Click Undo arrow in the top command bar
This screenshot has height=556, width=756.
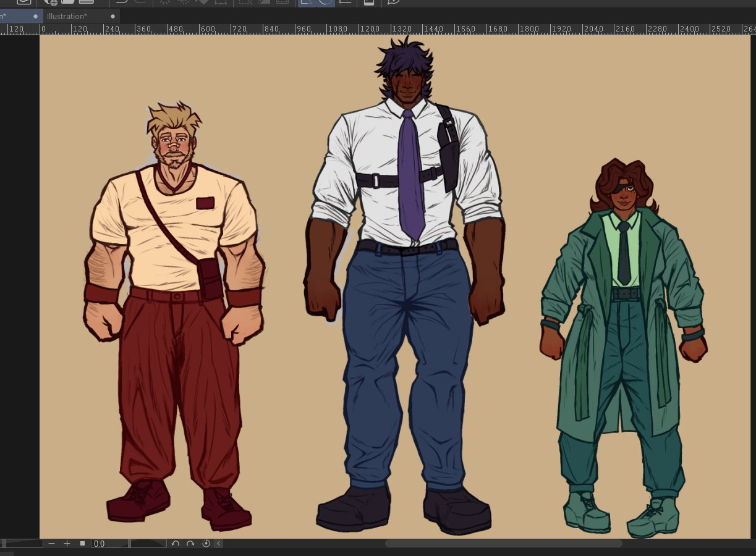tap(122, 2)
